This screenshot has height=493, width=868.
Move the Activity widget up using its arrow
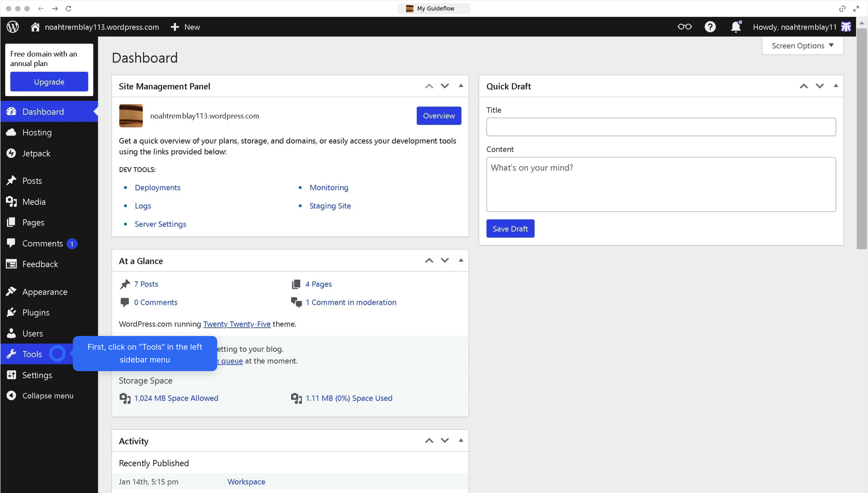pos(429,441)
